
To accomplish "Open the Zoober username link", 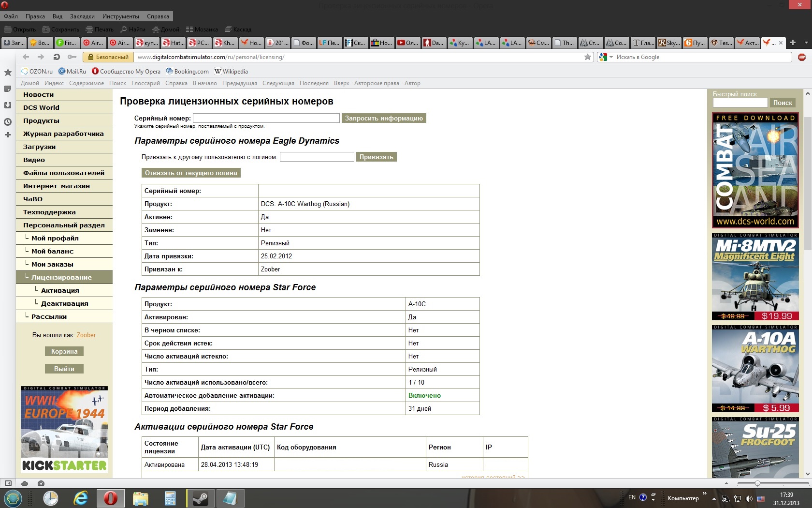I will click(x=86, y=335).
